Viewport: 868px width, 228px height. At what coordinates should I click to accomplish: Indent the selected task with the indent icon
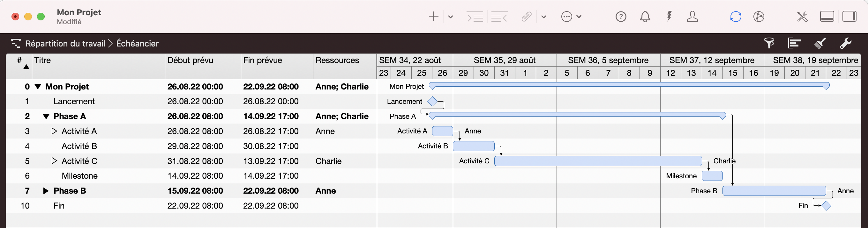pos(475,17)
